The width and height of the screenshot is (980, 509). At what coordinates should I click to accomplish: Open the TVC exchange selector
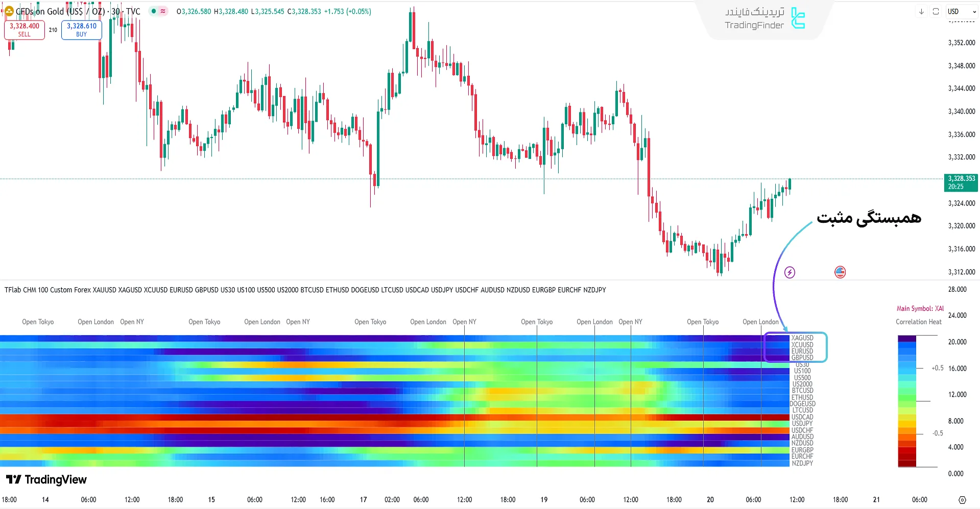click(x=134, y=11)
